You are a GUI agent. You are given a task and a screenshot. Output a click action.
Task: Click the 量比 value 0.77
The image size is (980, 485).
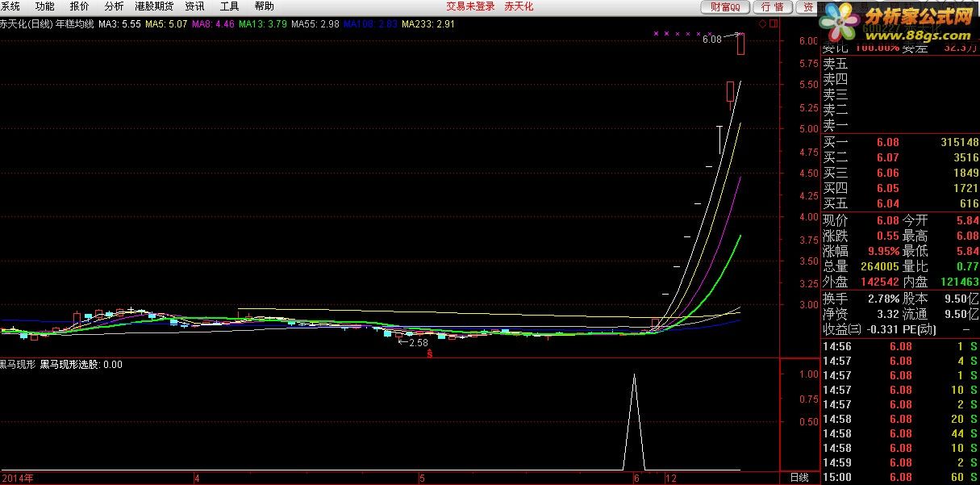point(967,266)
